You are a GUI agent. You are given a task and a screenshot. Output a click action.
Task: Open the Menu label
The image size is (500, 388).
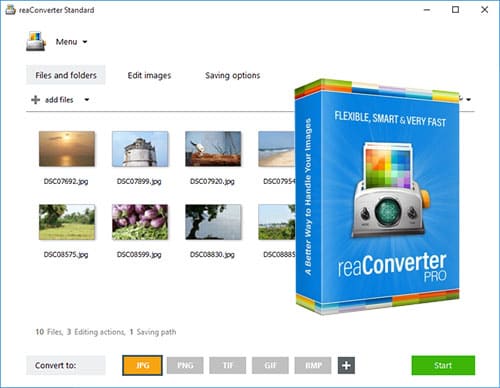click(x=66, y=42)
